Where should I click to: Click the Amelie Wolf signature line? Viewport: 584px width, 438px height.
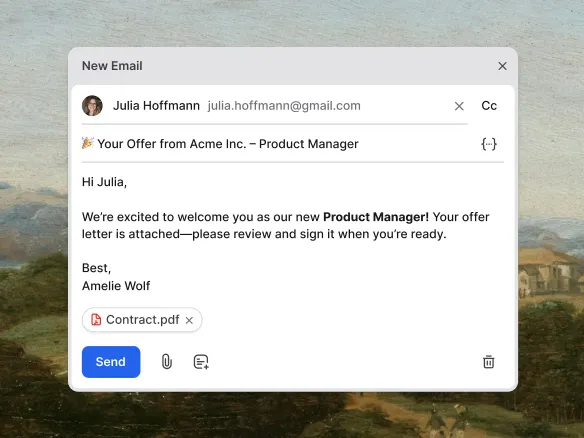[x=116, y=286]
